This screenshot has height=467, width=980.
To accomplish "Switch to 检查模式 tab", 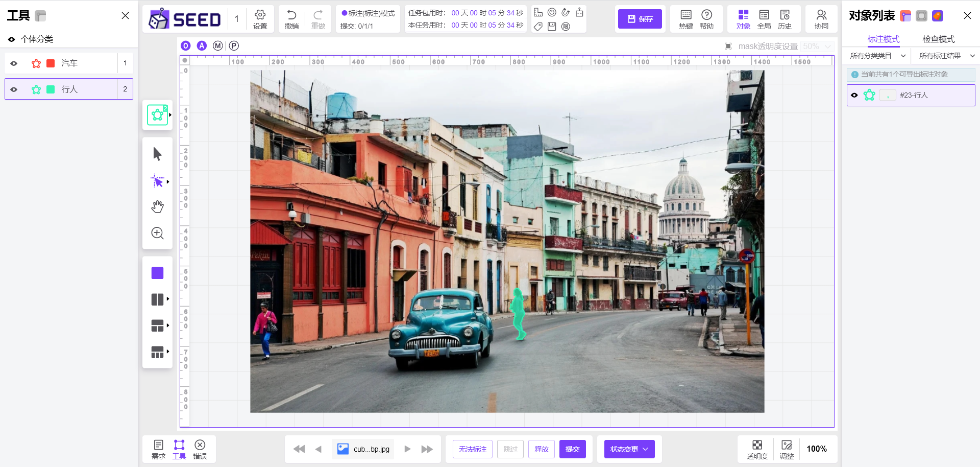I will (x=938, y=39).
